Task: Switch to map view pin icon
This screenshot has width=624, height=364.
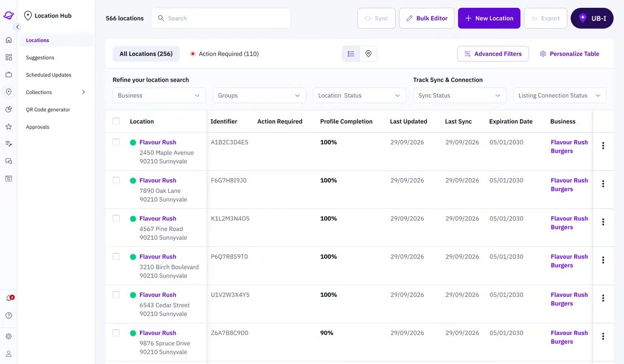Action: click(368, 54)
